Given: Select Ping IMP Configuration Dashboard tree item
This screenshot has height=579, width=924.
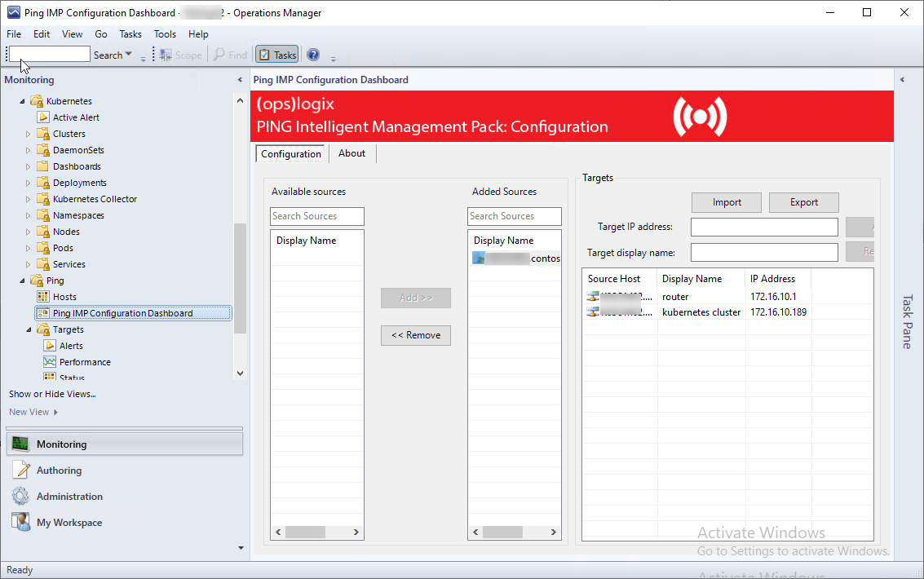Looking at the screenshot, I should point(133,313).
